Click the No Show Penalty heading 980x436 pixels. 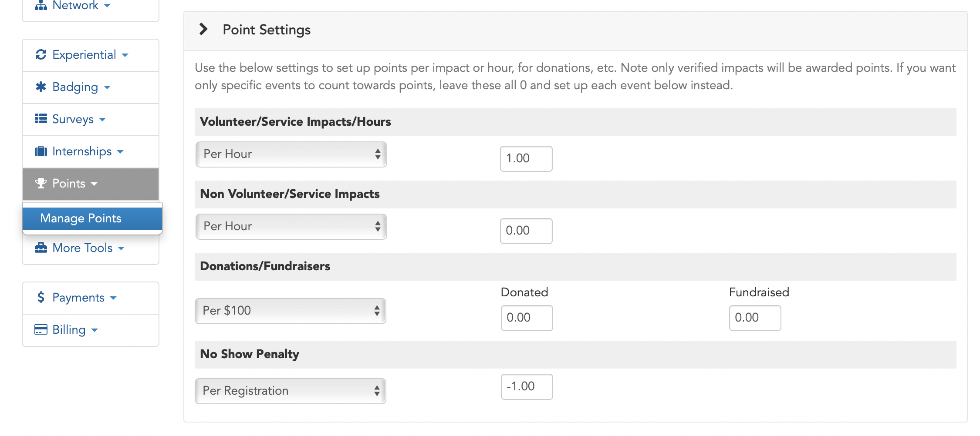[x=250, y=354]
